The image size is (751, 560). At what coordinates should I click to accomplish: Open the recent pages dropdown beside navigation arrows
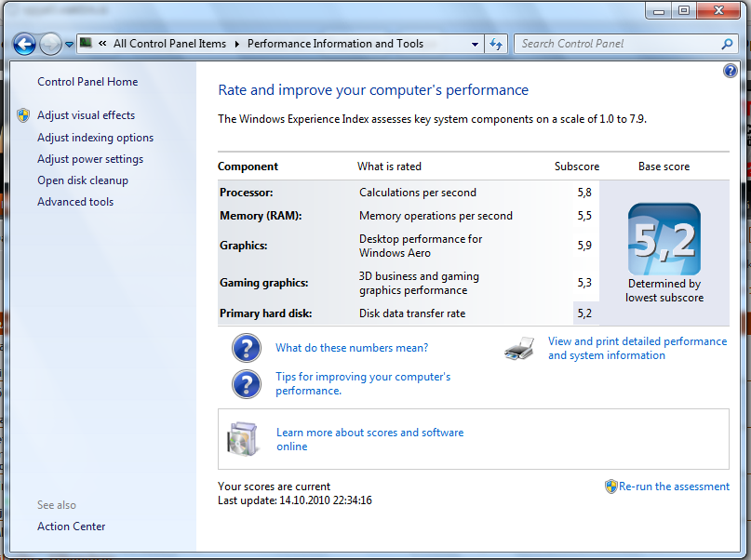point(69,44)
